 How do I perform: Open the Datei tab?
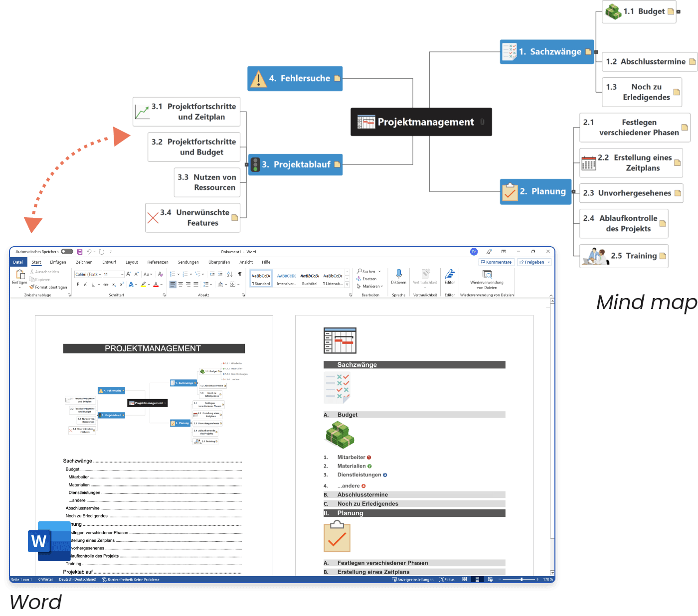[18, 262]
